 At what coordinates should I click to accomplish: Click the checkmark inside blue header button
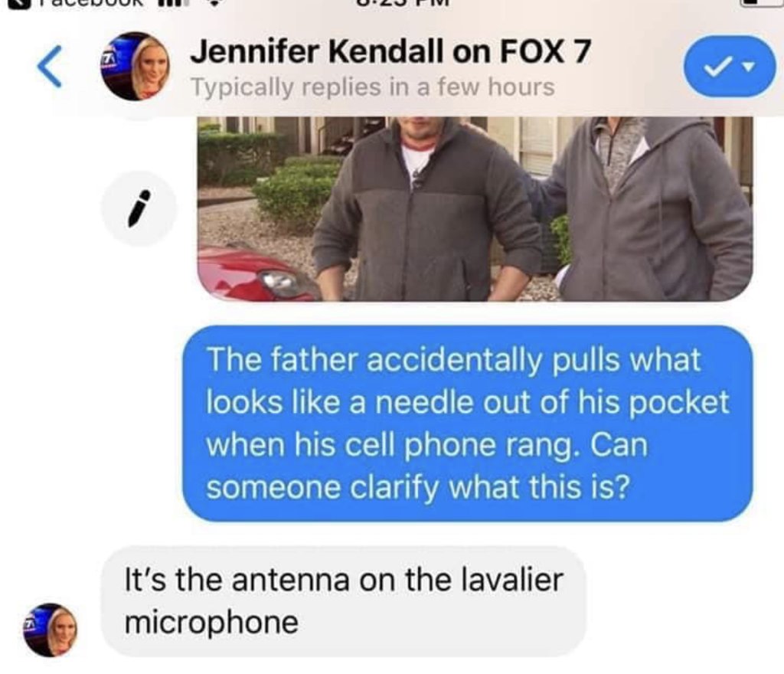click(717, 67)
